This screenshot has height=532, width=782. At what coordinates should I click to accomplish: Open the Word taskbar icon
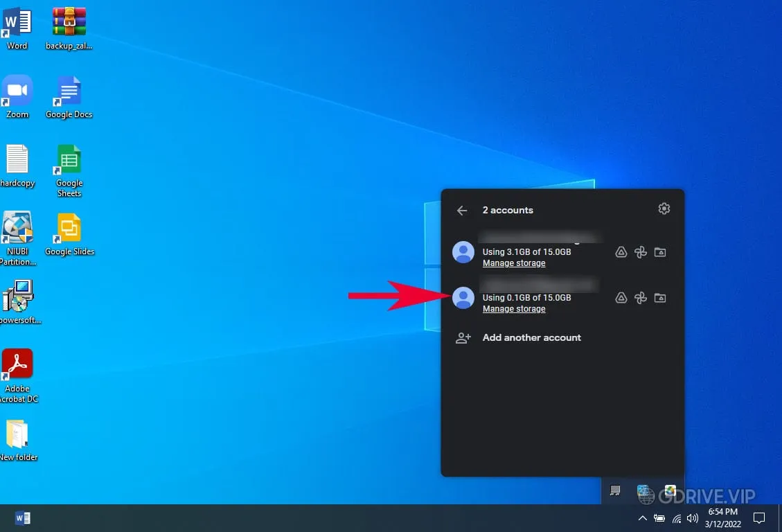pos(23,517)
